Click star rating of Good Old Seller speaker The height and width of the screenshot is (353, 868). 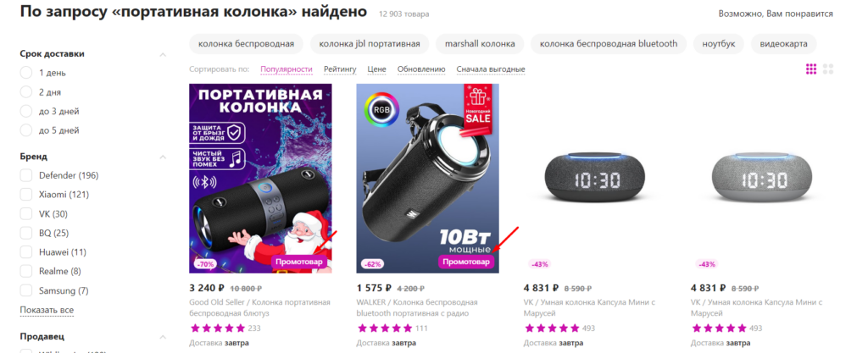pos(217,328)
